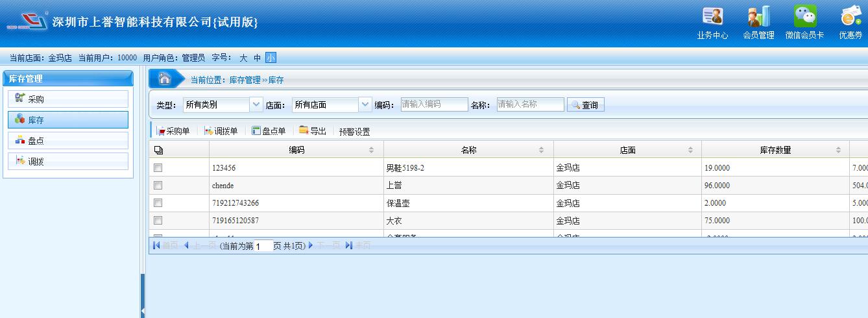868x318 pixels.
Task: Click 预警设置 warning settings link
Action: pos(354,132)
